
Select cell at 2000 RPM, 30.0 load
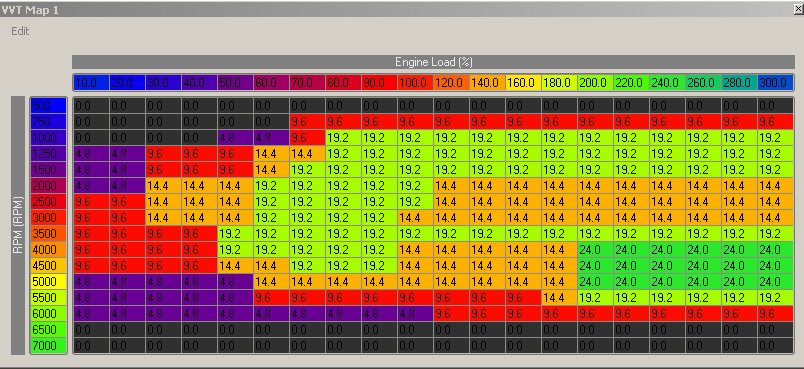(163, 186)
